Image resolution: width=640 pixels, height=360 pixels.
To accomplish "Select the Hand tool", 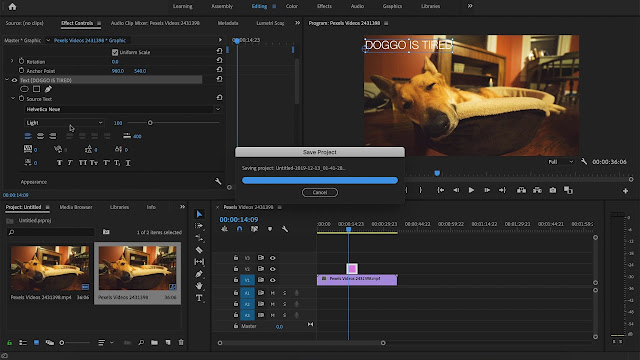I will (x=199, y=286).
